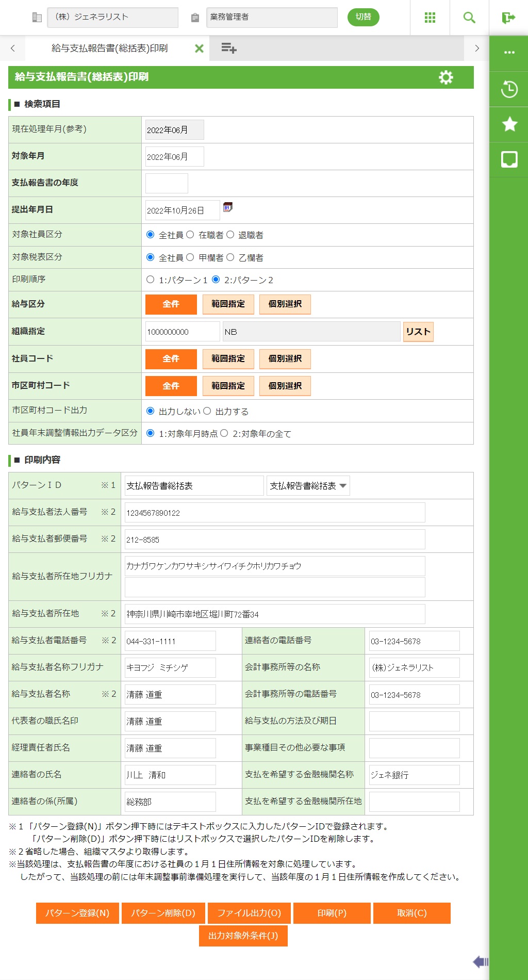The height and width of the screenshot is (980, 528).
Task: Click the search magnifier icon
Action: [x=469, y=18]
